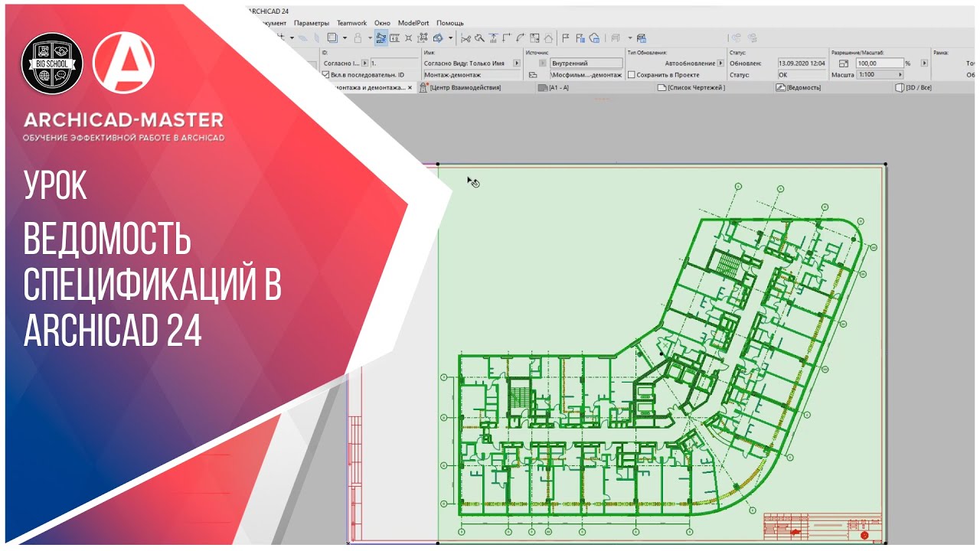Click the fit-to-frame resolution icon
The height and width of the screenshot is (551, 980).
[x=844, y=64]
